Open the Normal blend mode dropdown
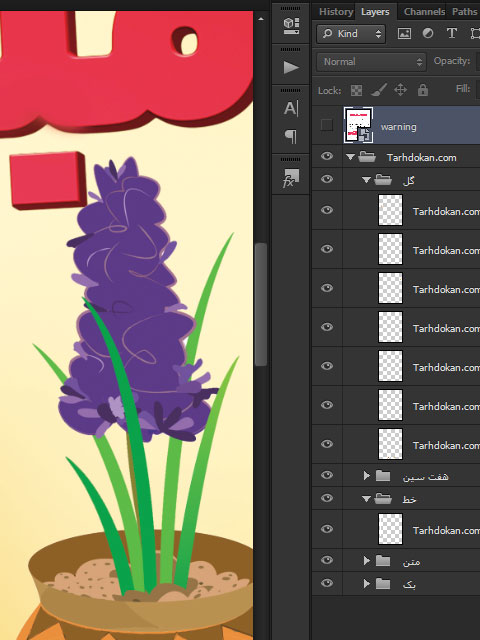 371,62
